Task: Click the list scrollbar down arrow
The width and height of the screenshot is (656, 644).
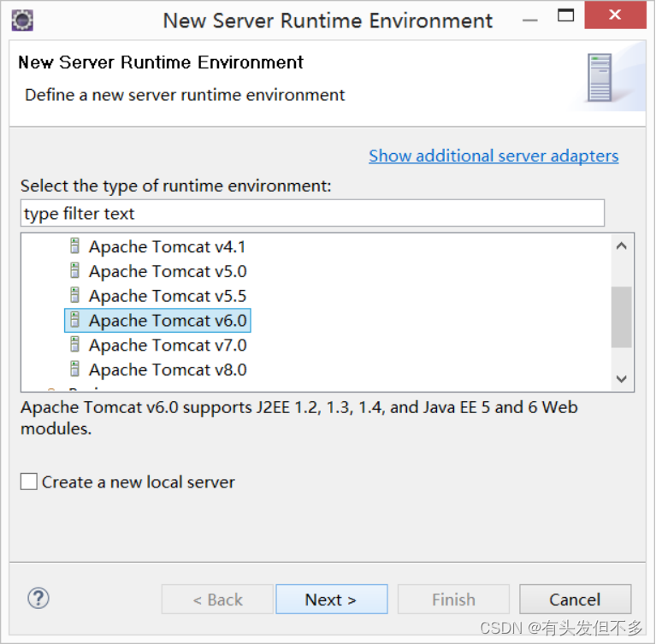Action: pyautogui.click(x=622, y=379)
